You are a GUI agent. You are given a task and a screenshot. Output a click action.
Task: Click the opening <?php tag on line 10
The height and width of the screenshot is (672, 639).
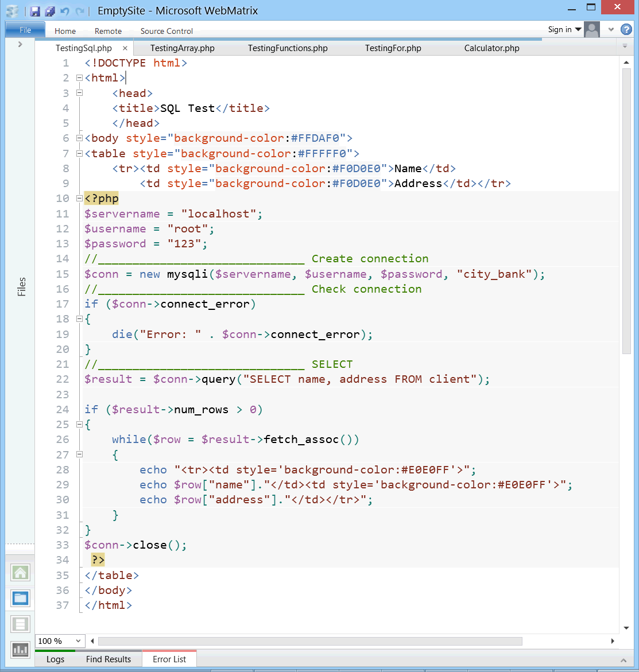[x=101, y=199]
